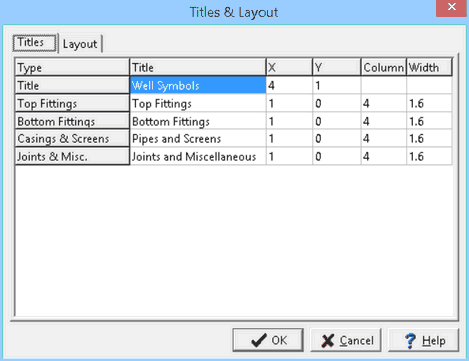Click Column value in Top Fittings row

(384, 103)
